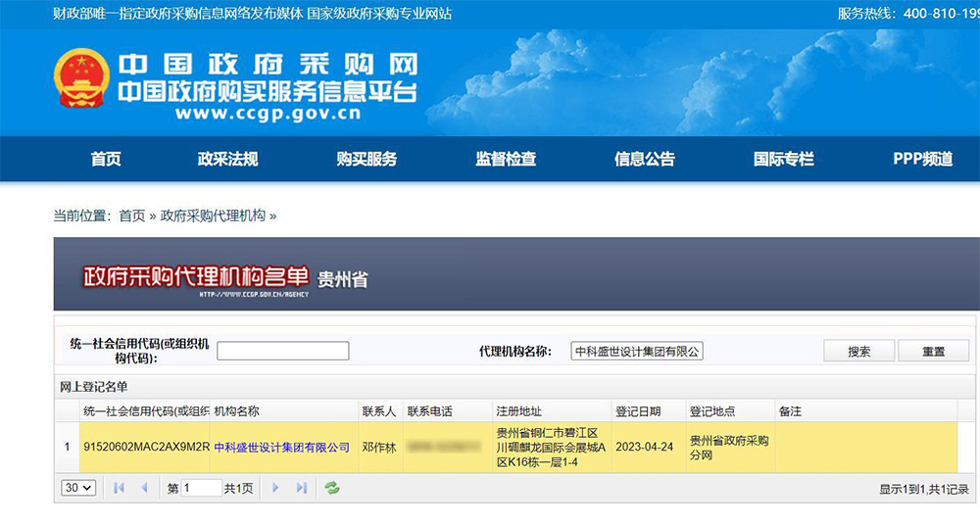Click the national emblem logo
Viewport: 980px width, 525px height.
tap(81, 78)
